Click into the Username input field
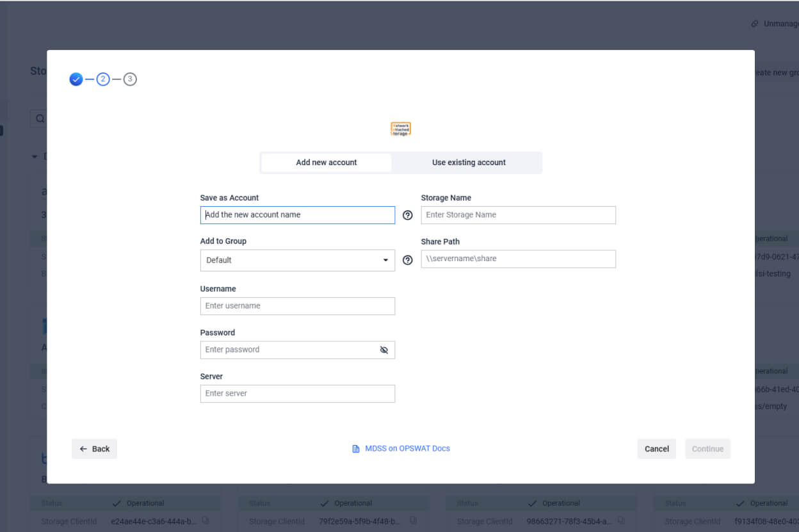This screenshot has width=799, height=532. [297, 306]
